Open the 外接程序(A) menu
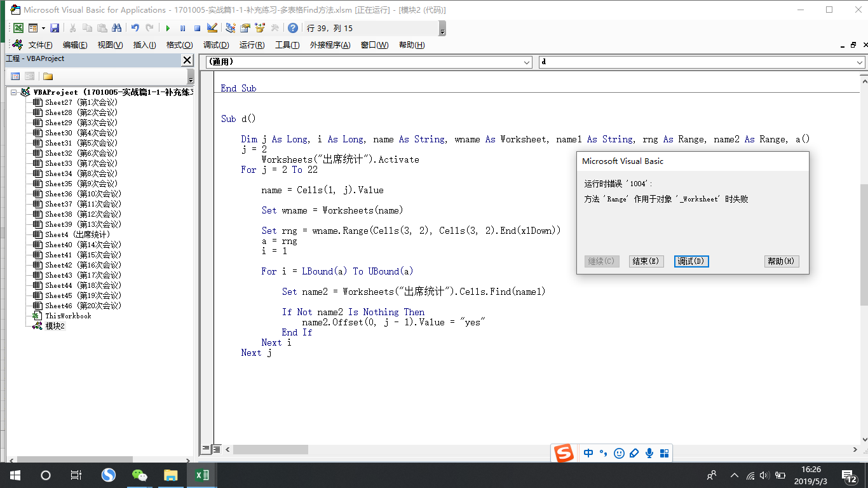 point(330,45)
